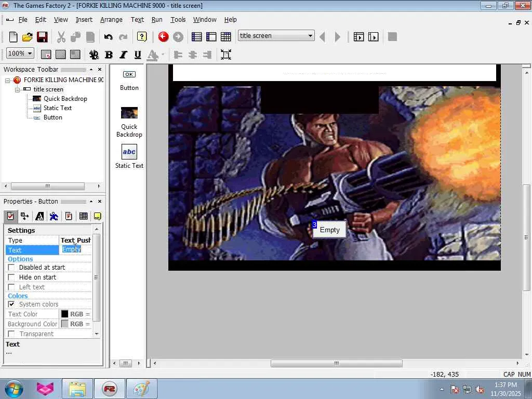Click the Text property value field
Screen dimensions: 532x399
click(x=75, y=250)
